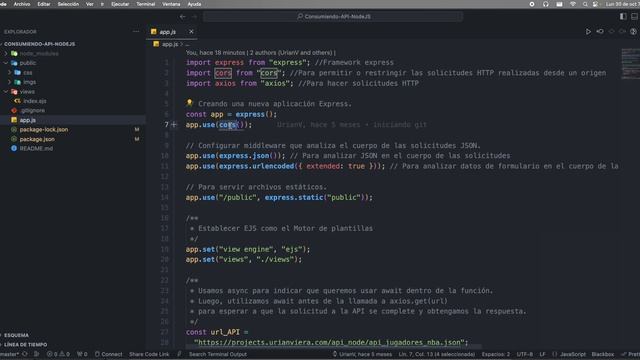Change encoding via UTF-8 indicator
Screen dimensions: 640x360
point(525,354)
